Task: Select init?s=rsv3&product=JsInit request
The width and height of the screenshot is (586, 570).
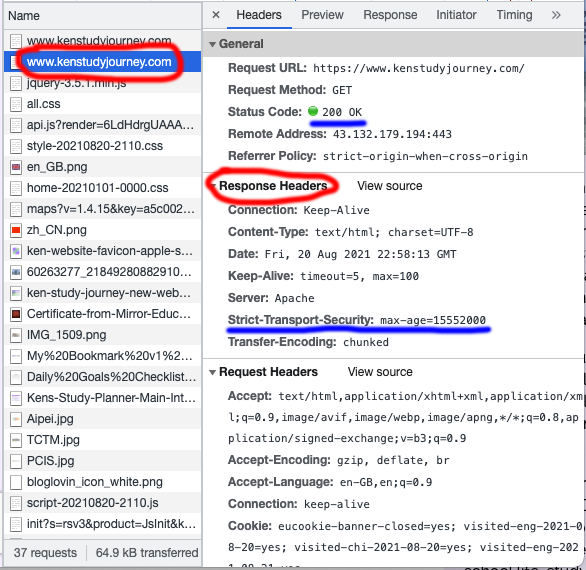Action: click(103, 524)
